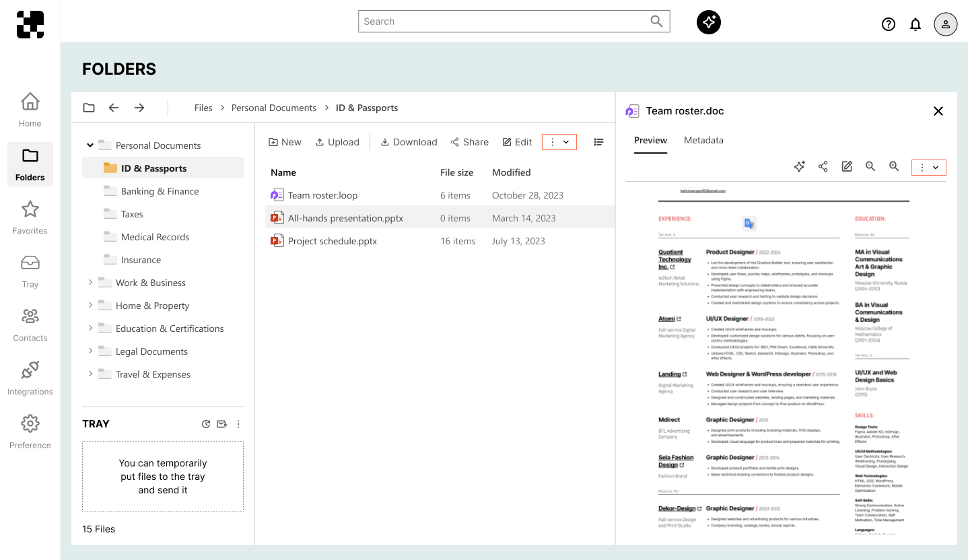Image resolution: width=968 pixels, height=560 pixels.
Task: Open the help question mark icon
Action: click(888, 25)
